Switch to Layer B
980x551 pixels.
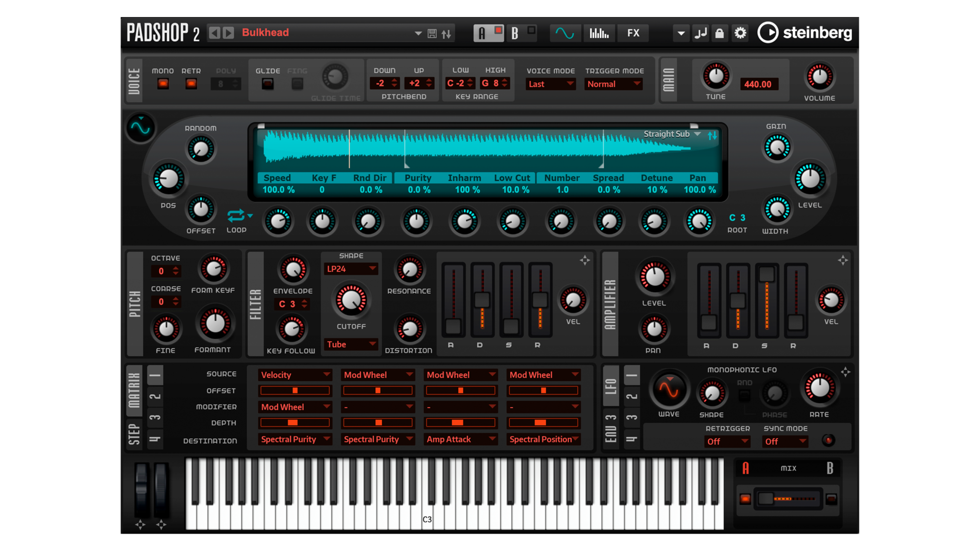point(514,33)
